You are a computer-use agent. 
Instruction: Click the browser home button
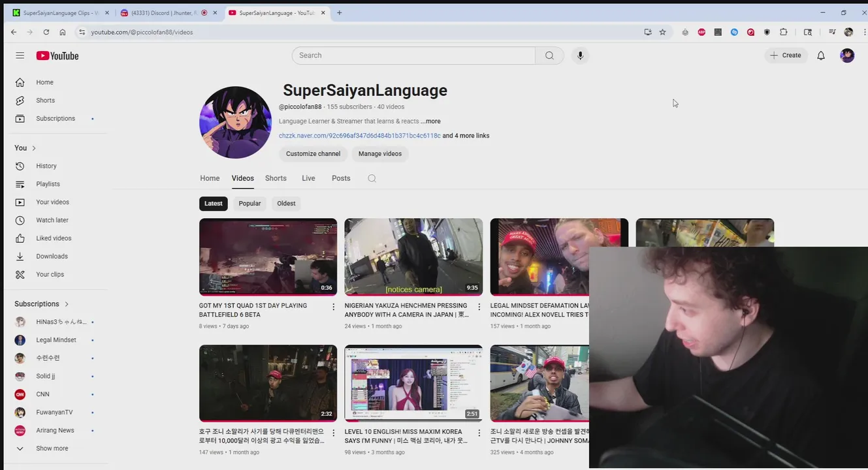(x=62, y=32)
